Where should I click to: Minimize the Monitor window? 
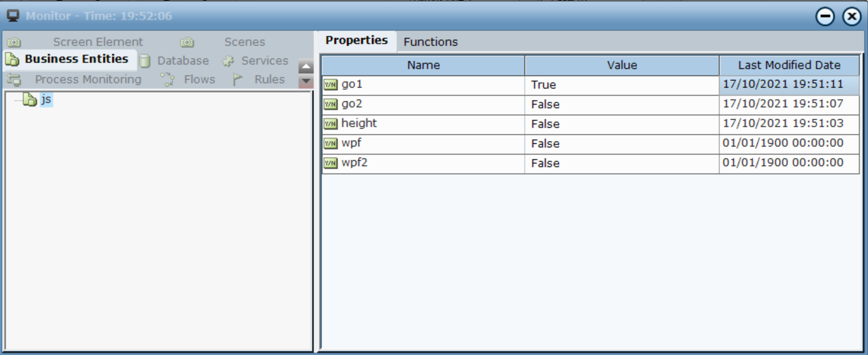[x=825, y=16]
